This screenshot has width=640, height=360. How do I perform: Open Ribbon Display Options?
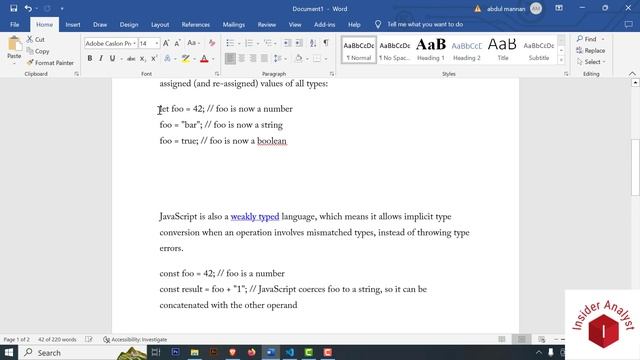click(559, 8)
